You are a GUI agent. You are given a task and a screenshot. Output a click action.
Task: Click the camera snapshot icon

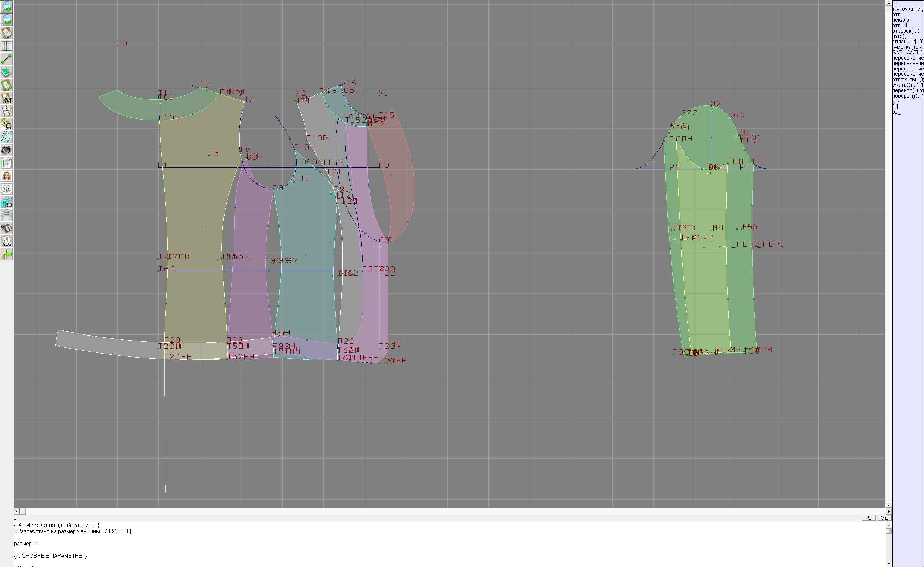pyautogui.click(x=6, y=150)
